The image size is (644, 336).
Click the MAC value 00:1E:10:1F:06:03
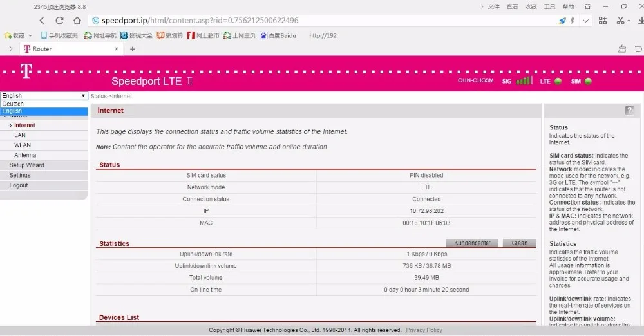click(x=426, y=223)
